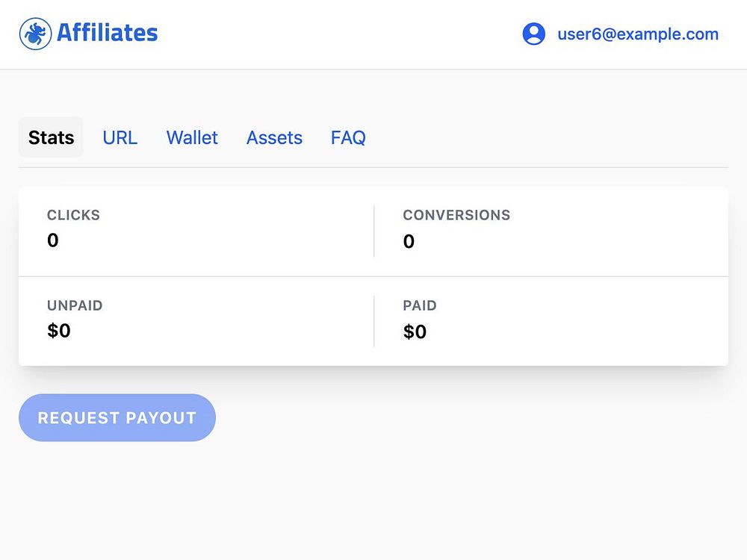Open the user6@example.com account link
Image resolution: width=747 pixels, height=560 pixels.
637,34
